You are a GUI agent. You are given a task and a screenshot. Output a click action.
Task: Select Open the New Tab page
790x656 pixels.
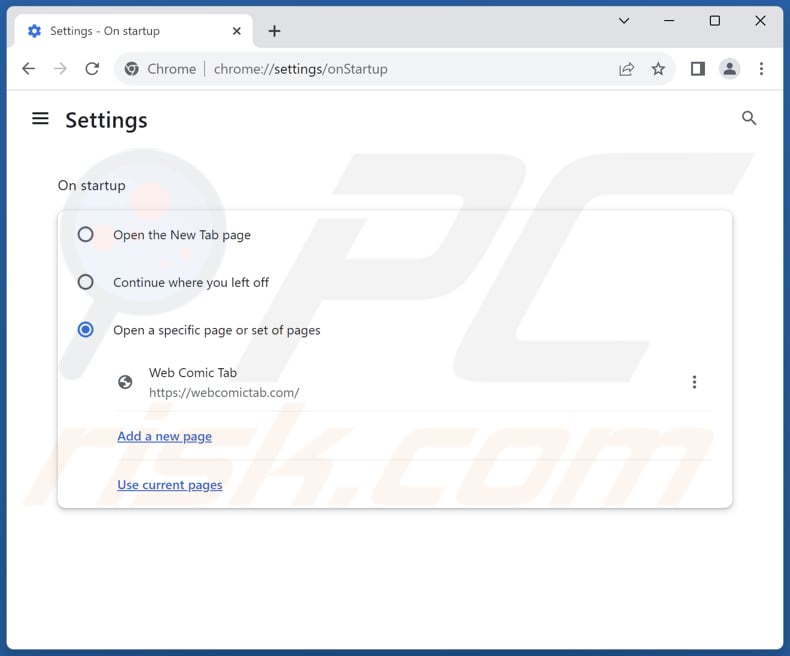click(x=85, y=234)
